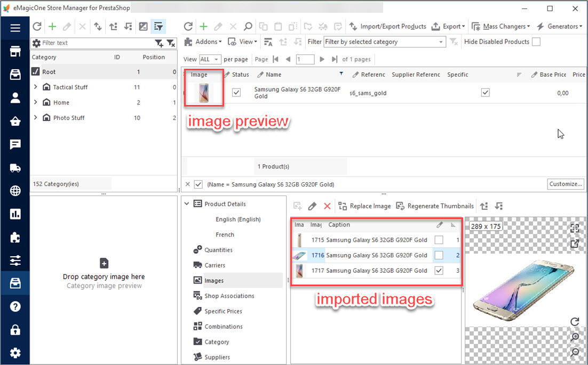Uncheck cover box for image 1717
This screenshot has height=365, width=588.
point(439,270)
